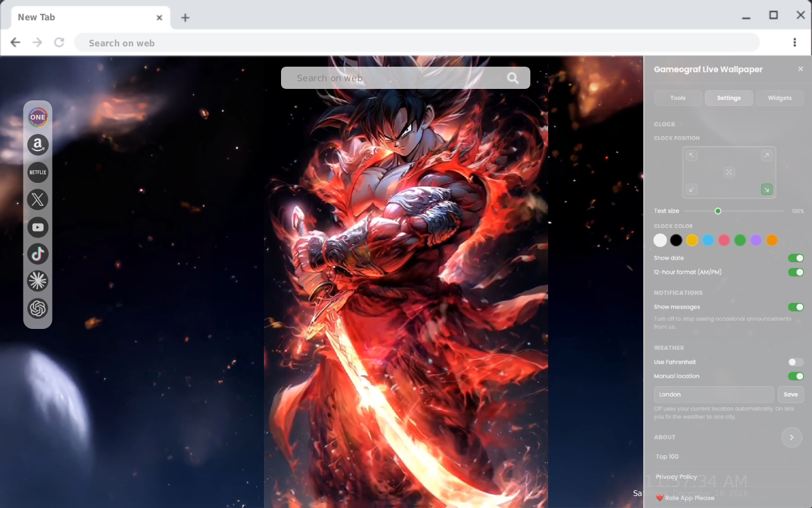The height and width of the screenshot is (508, 812).
Task: Open the browser three-dot menu
Action: [x=794, y=43]
